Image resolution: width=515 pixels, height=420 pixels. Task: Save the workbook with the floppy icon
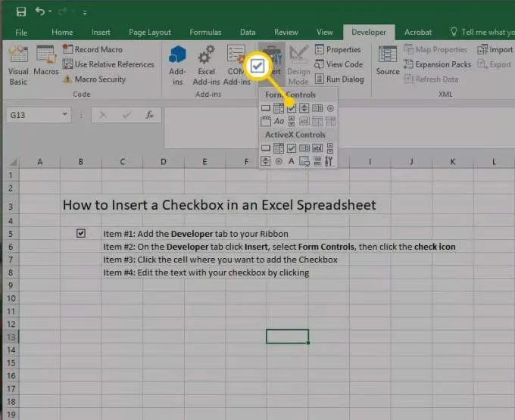click(20, 12)
